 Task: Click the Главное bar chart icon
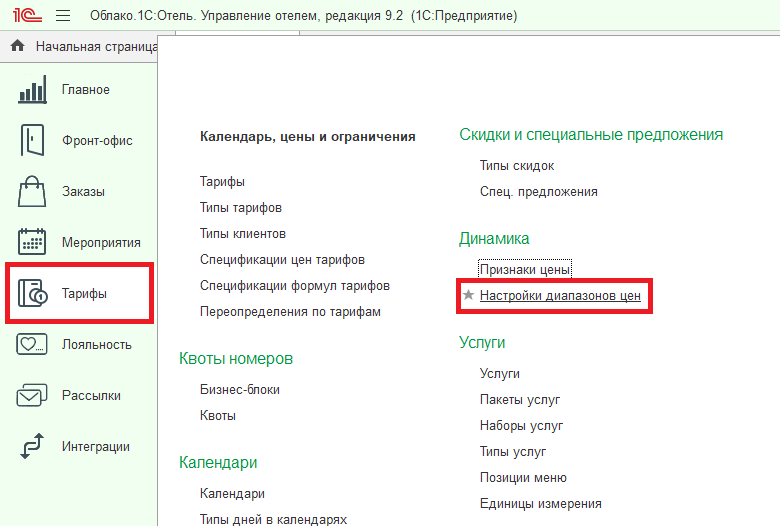click(x=32, y=90)
